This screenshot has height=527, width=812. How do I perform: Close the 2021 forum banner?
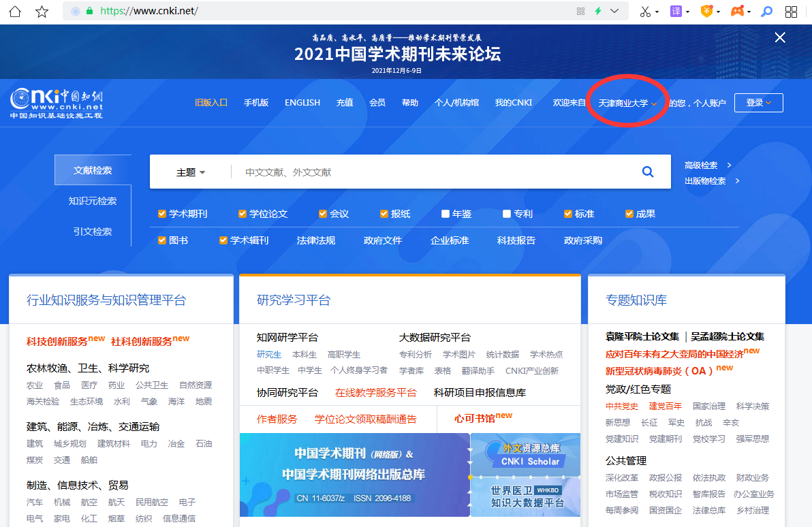click(780, 37)
